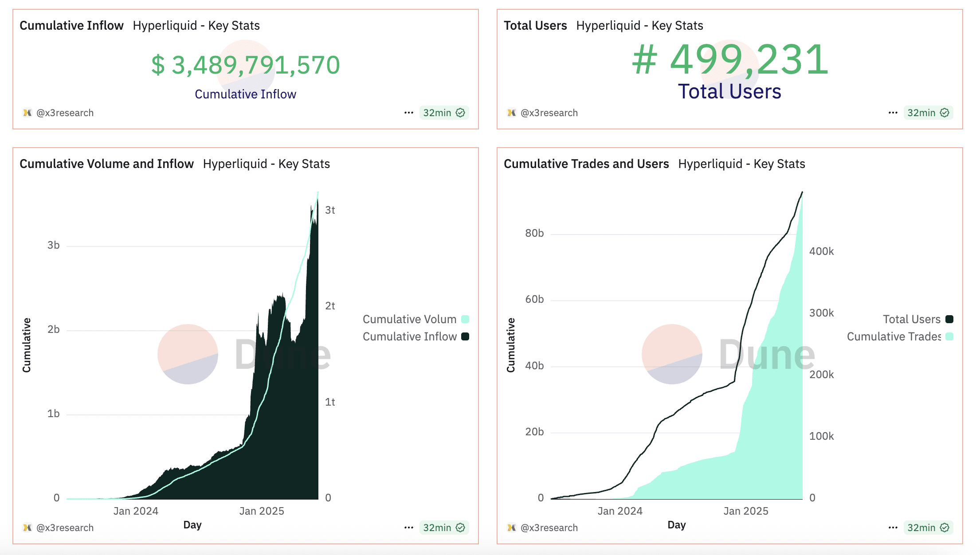Toggle Cumulative Volume legend series
980x555 pixels.
416,319
